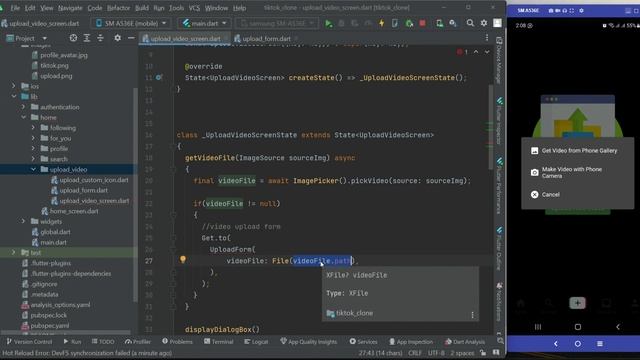Screen dimensions: 640x360
Task: Open the File menu
Action: coord(15,8)
